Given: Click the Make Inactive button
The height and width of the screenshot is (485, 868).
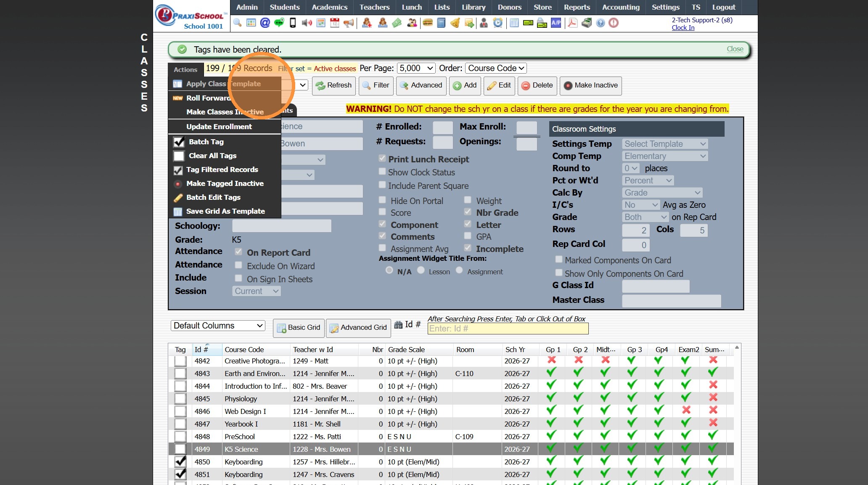Looking at the screenshot, I should pyautogui.click(x=590, y=85).
